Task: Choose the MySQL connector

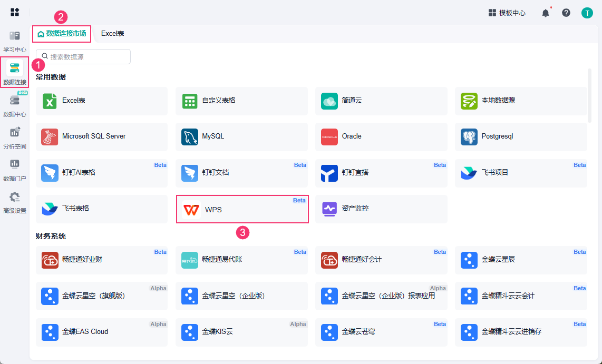Action: [x=241, y=137]
